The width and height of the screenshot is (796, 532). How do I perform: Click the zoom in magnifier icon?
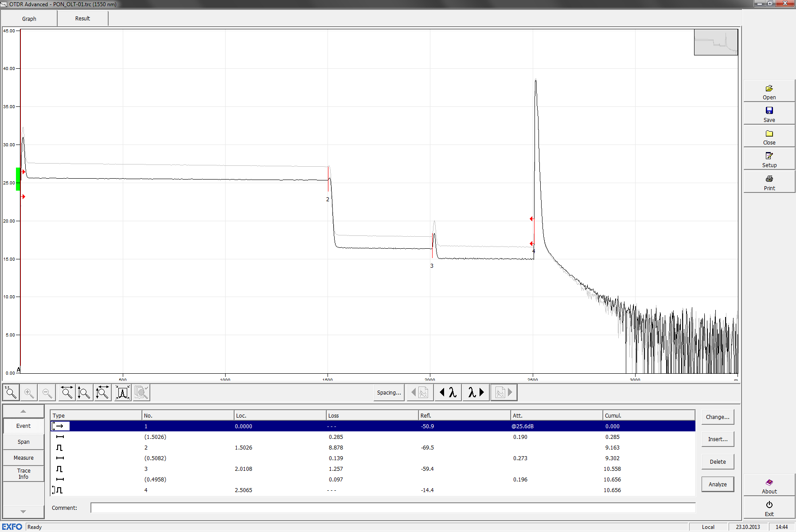point(29,392)
